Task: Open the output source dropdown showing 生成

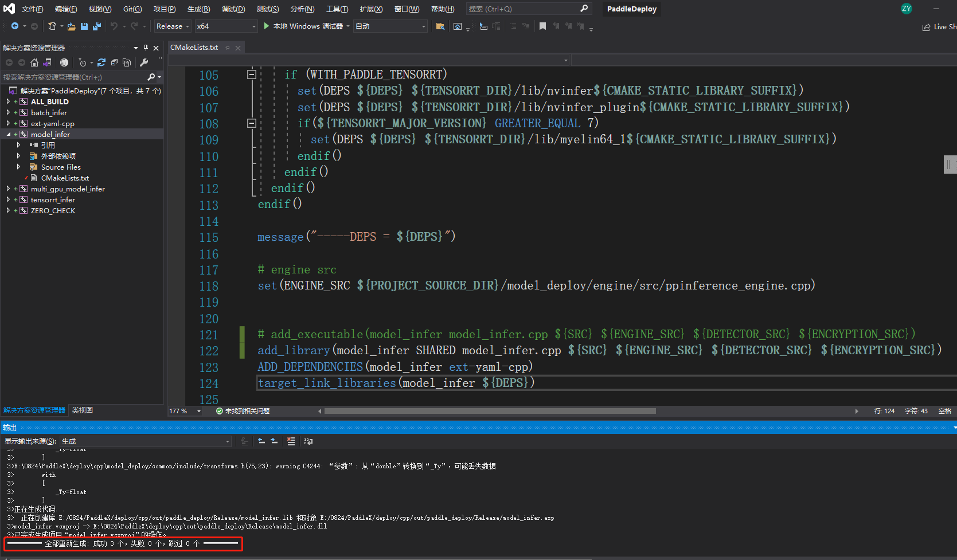Action: point(146,441)
